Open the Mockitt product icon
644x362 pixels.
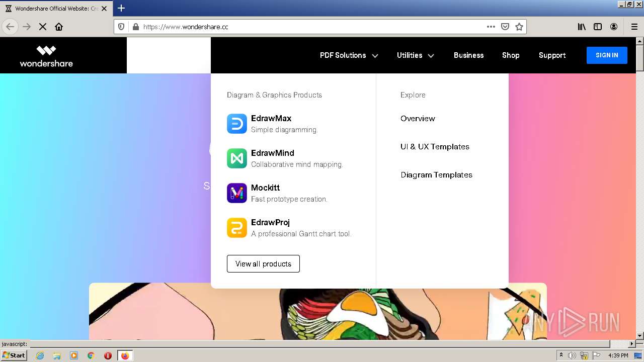point(237,193)
